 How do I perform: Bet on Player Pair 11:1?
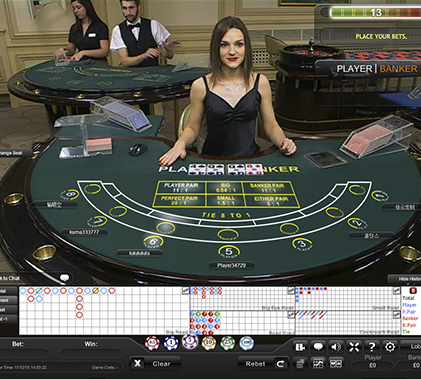click(181, 188)
